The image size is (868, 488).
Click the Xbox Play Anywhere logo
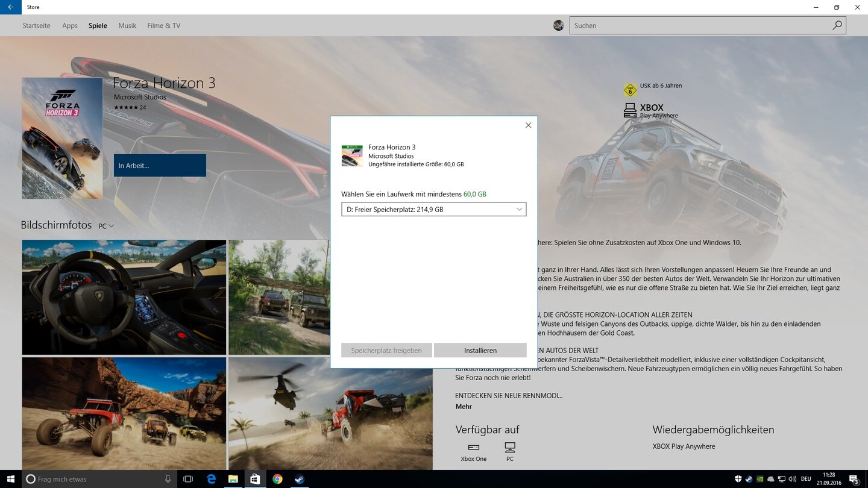click(x=630, y=110)
